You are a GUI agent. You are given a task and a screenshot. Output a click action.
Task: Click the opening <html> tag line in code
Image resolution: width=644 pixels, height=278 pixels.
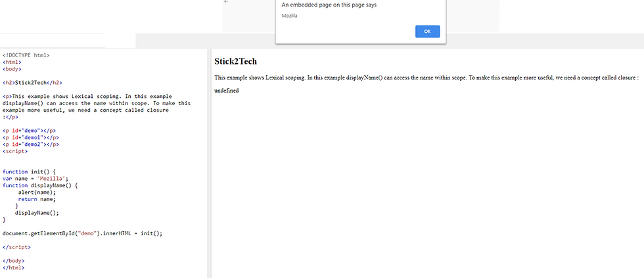point(12,62)
